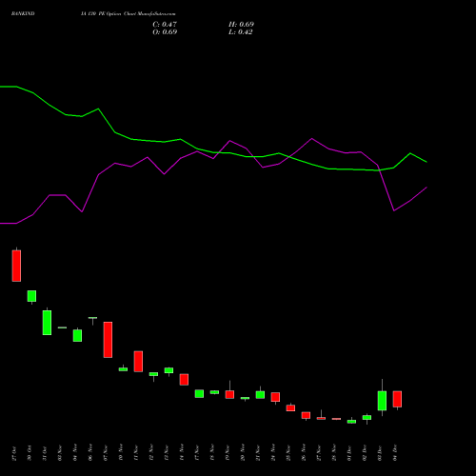Click the '14 Nov' date label

point(182,453)
